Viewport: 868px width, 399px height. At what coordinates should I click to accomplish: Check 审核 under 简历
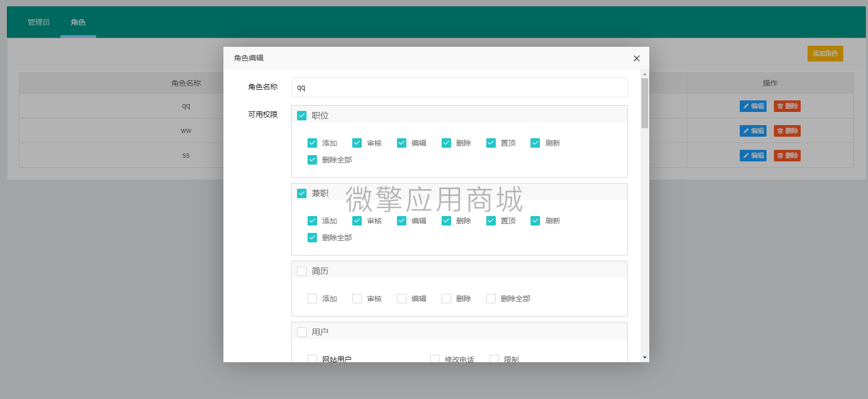(357, 299)
